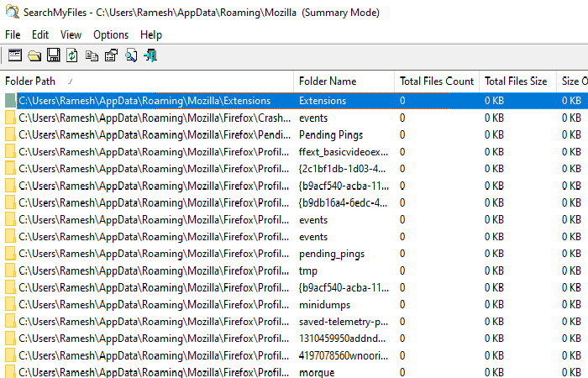
Task: Click the SearchMyFiles title bar app icon
Action: (12, 12)
